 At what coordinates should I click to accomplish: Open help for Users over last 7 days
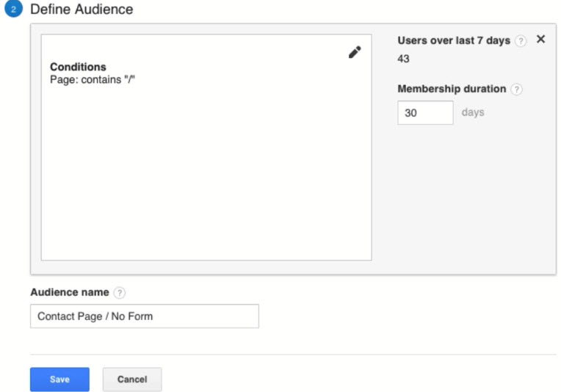pos(521,41)
